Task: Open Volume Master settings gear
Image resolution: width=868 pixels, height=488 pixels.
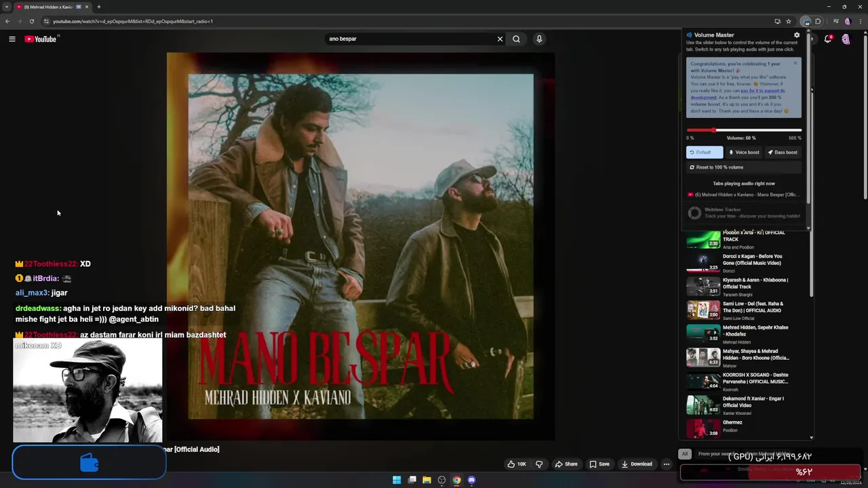Action: 797,35
